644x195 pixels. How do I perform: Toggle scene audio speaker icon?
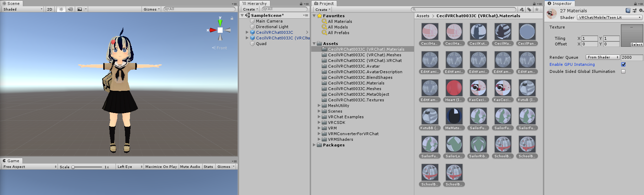[70, 9]
